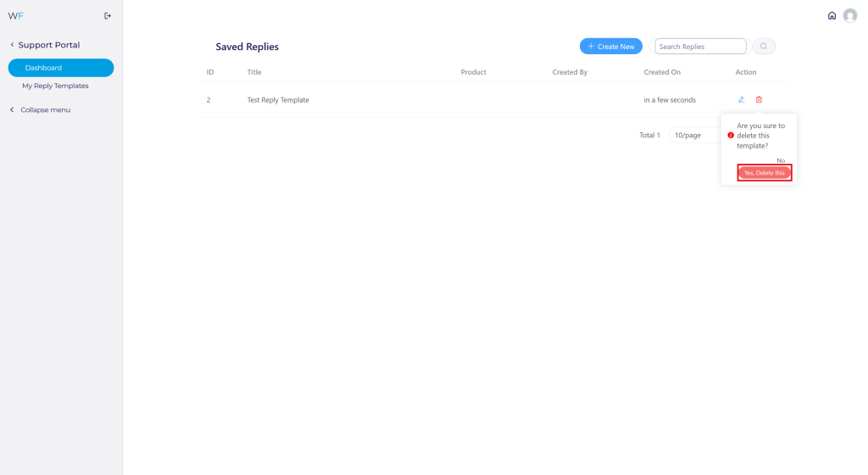This screenshot has height=475, width=868.
Task: Focus the Search Replies input field
Action: pyautogui.click(x=700, y=47)
